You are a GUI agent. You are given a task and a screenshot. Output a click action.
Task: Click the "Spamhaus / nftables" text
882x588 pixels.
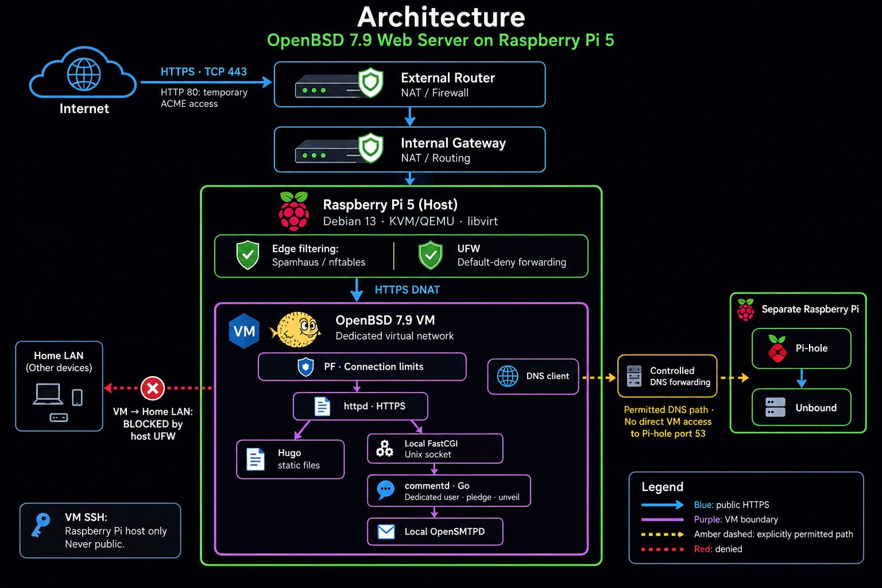point(319,262)
